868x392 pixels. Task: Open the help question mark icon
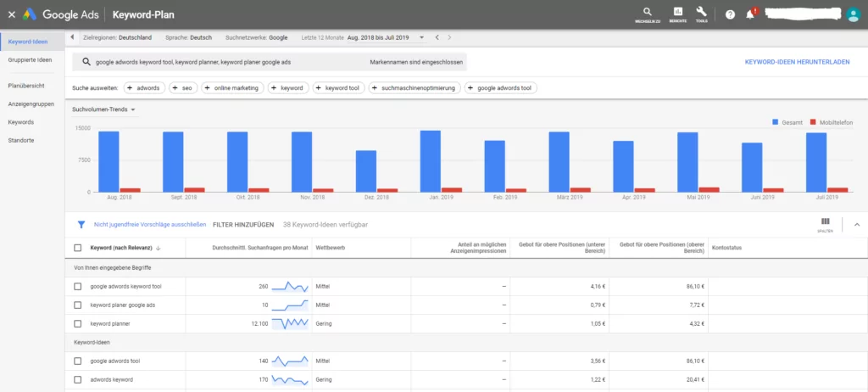(730, 15)
